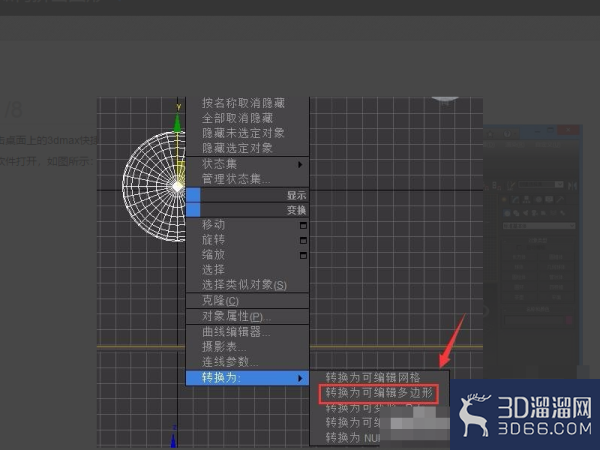
Task: Select Systems category in Create panel
Action: (562, 213)
